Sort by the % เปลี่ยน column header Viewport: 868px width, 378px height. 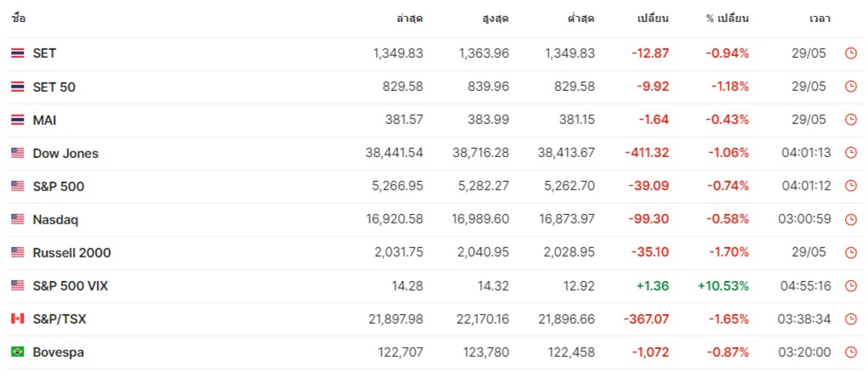pos(727,18)
